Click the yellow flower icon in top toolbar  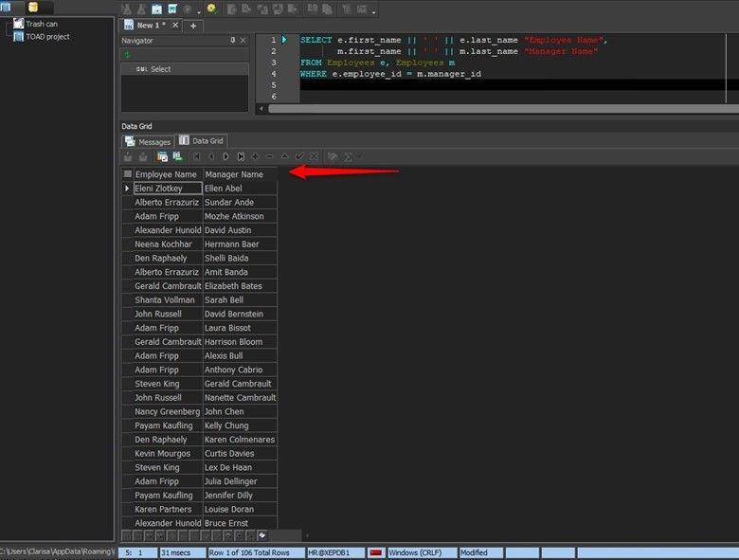pos(211,8)
